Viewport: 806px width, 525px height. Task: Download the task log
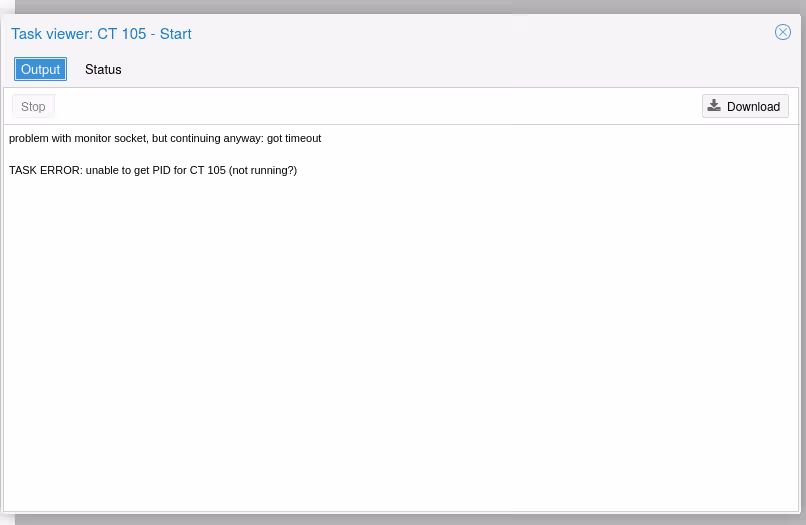(x=745, y=106)
